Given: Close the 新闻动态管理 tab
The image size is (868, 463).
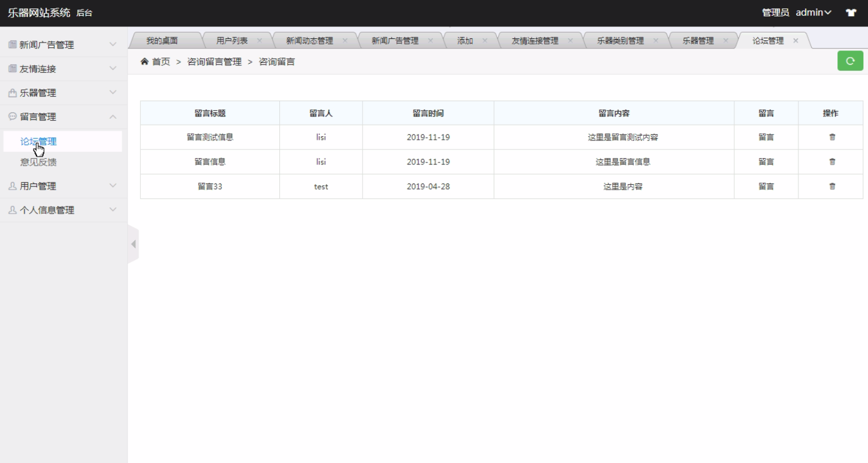Looking at the screenshot, I should (x=345, y=41).
